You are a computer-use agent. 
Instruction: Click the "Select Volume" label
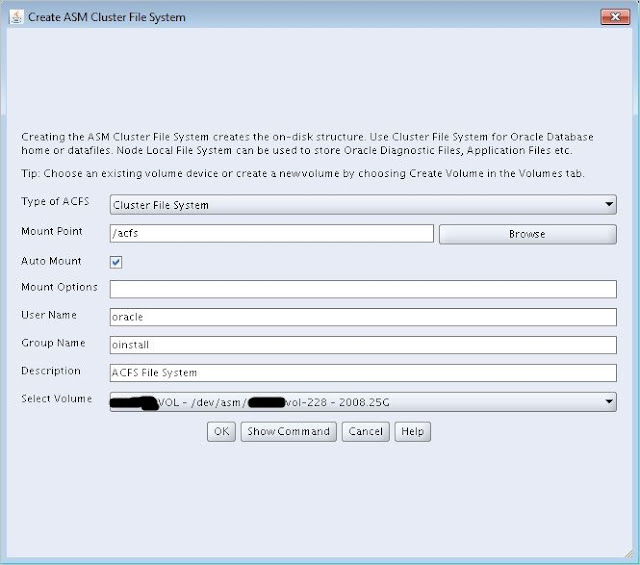[x=56, y=398]
